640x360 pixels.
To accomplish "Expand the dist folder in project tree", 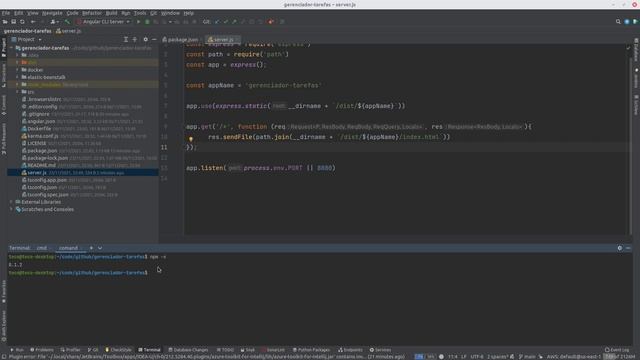I will [x=17, y=62].
